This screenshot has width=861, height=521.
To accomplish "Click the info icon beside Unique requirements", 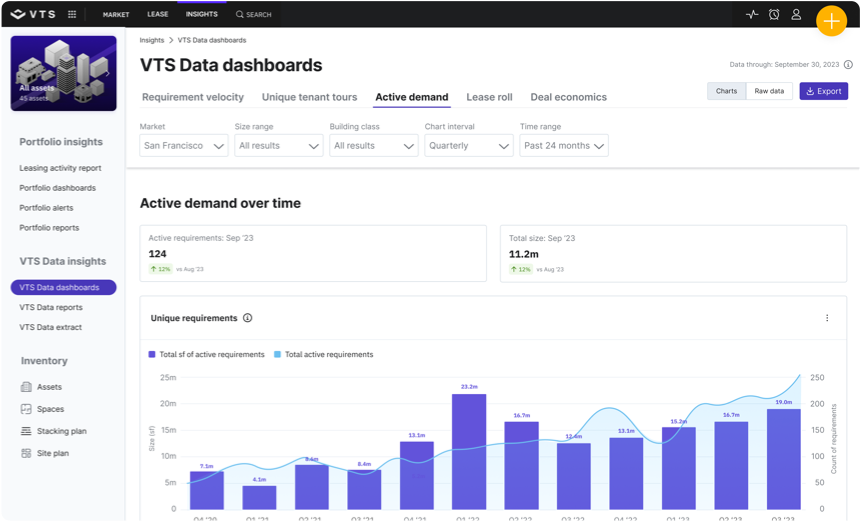I will click(x=247, y=318).
